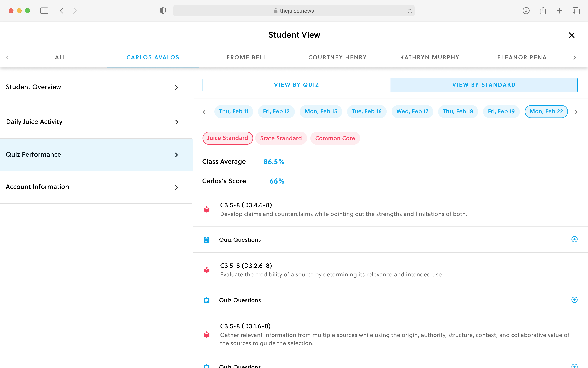This screenshot has width=588, height=368.
Task: Select the Carlos Avalos tab
Action: 153,57
